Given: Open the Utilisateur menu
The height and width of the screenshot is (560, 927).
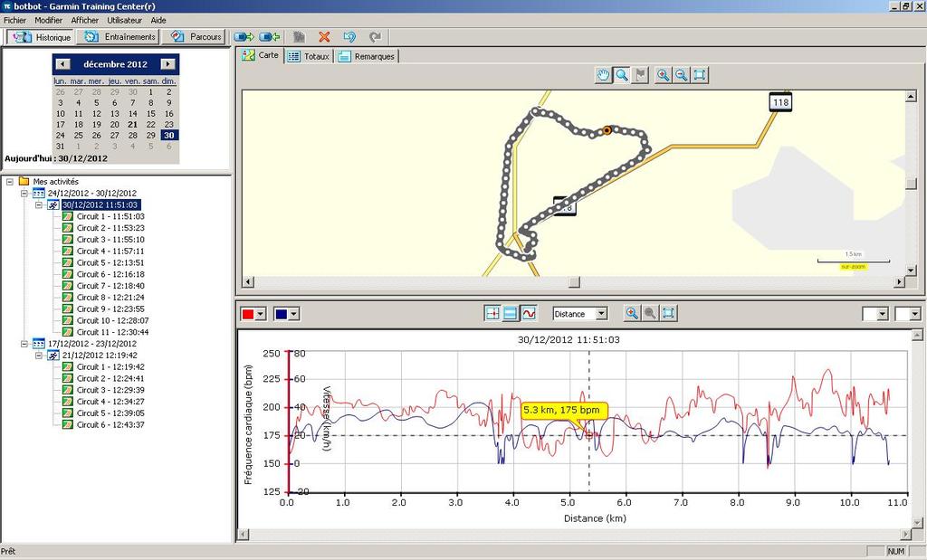Looking at the screenshot, I should click(x=124, y=20).
